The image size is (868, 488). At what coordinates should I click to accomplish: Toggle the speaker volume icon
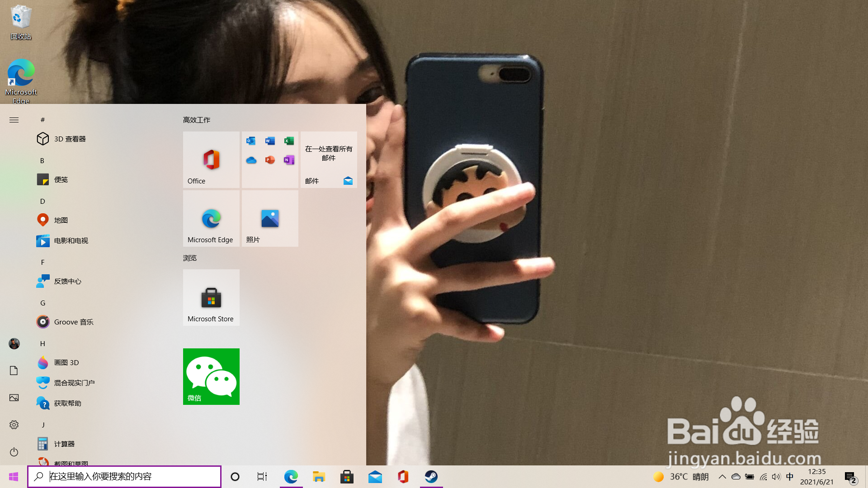(776, 477)
